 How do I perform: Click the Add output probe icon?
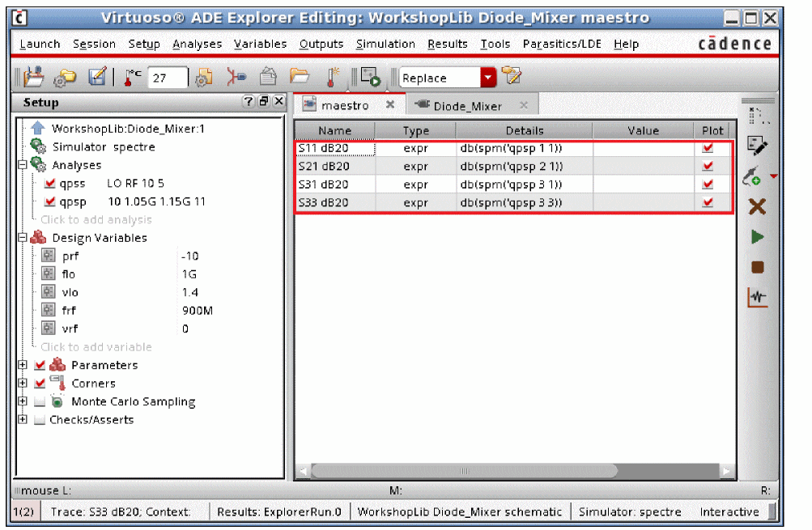click(x=753, y=176)
